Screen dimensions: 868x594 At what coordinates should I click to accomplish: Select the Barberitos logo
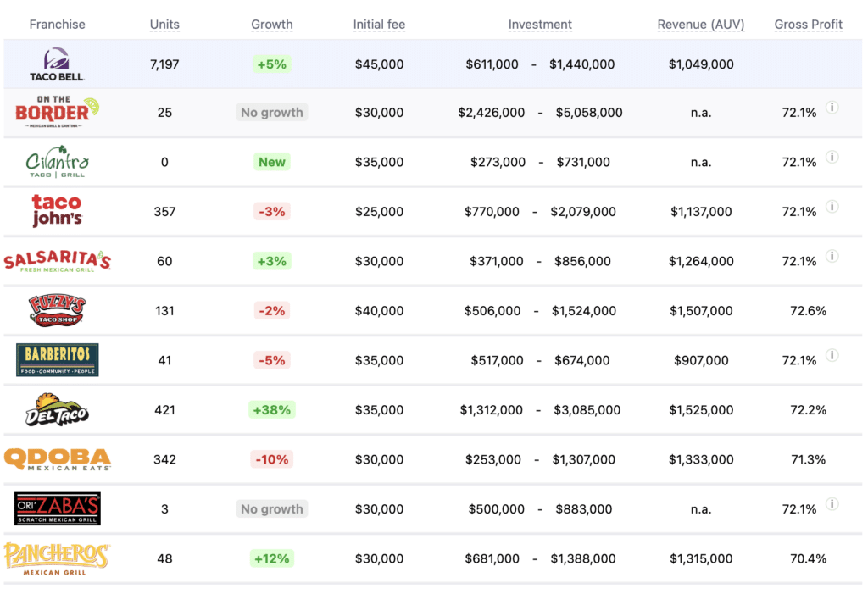click(x=57, y=360)
